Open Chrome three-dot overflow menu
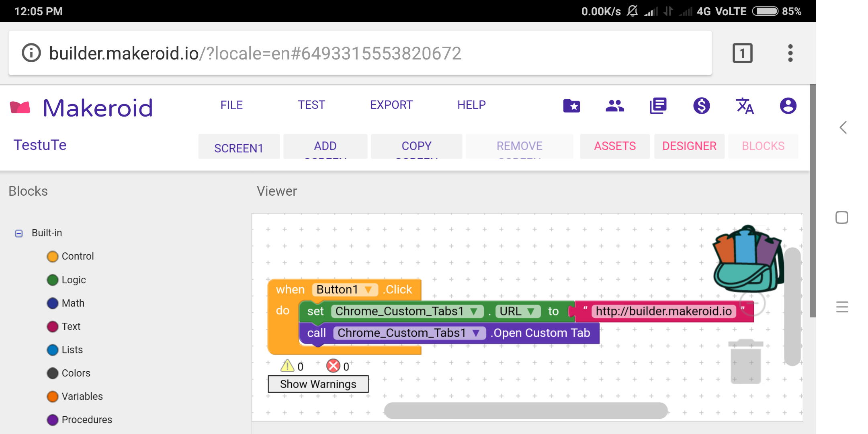 (790, 53)
